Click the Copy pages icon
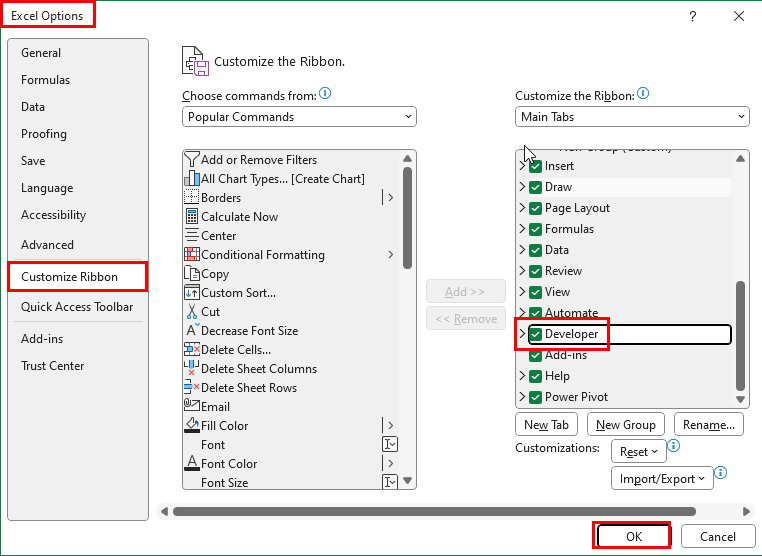 [x=192, y=273]
